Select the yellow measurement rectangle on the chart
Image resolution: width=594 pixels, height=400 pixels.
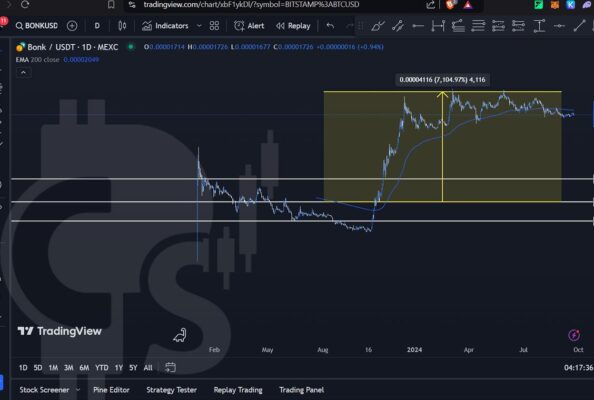coord(442,146)
